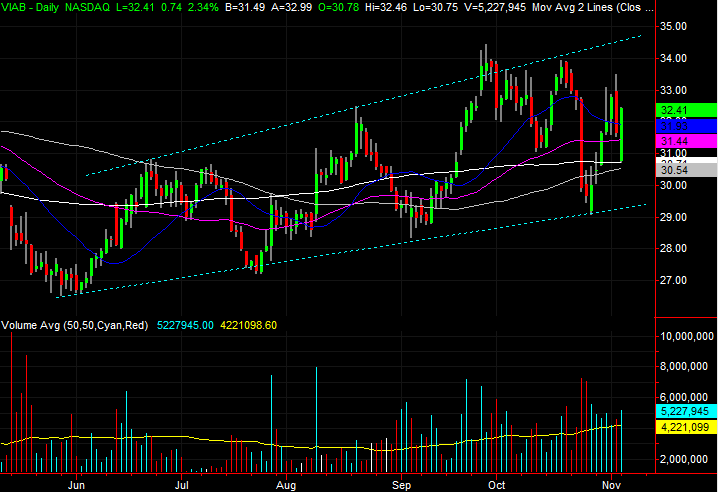Viewport: 718px width, 492px height.
Task: Click the 35.00 price axis label
Action: point(673,27)
